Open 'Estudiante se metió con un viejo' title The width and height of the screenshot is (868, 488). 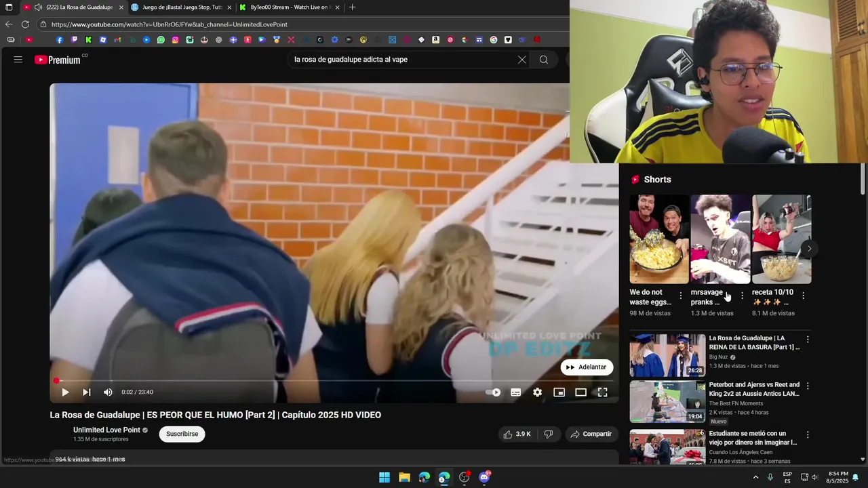click(x=753, y=438)
